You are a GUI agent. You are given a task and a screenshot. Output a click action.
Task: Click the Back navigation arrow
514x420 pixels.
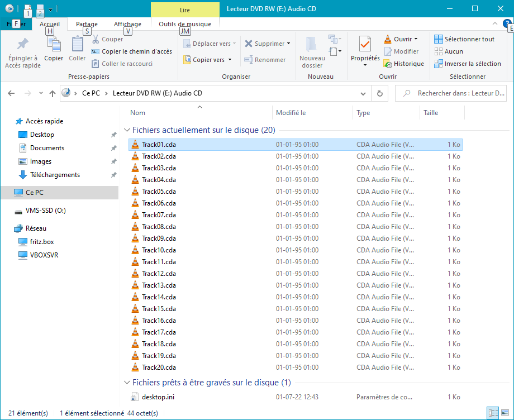(12, 93)
